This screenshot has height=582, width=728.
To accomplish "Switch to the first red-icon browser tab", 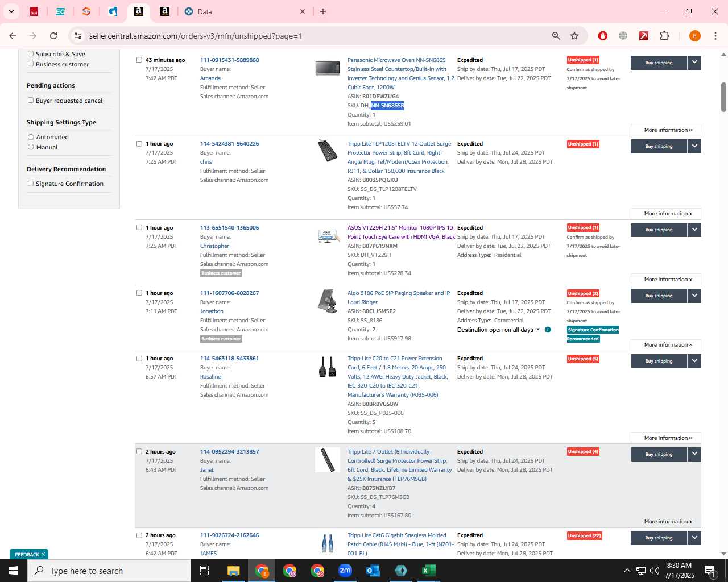I will click(34, 11).
